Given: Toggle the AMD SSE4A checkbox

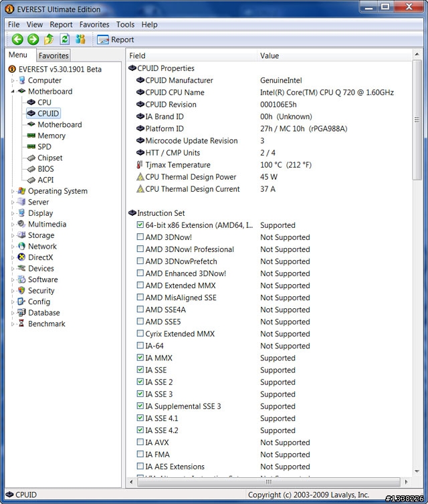Looking at the screenshot, I should [x=140, y=309].
